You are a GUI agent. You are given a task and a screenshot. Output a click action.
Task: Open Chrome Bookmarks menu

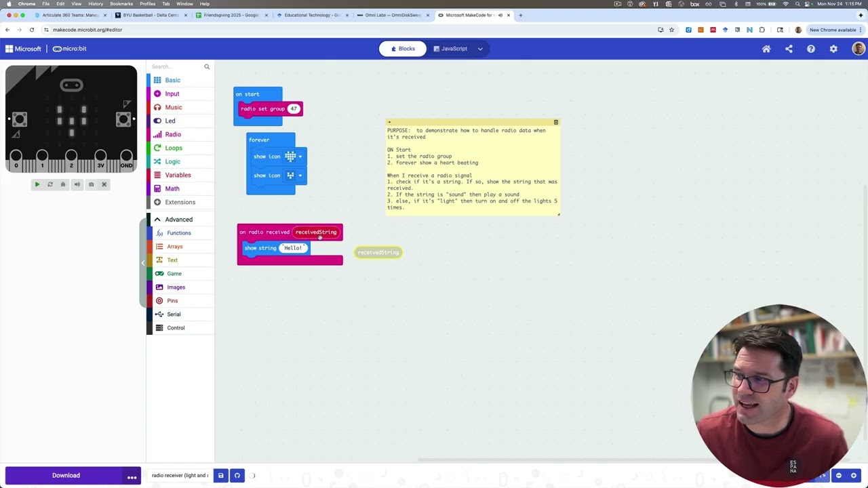tap(121, 3)
